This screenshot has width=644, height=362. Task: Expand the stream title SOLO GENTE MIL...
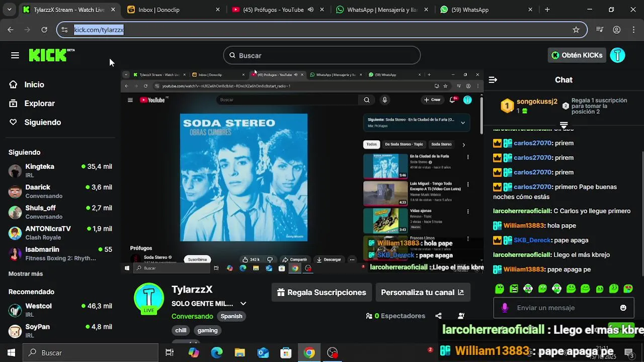point(243,304)
